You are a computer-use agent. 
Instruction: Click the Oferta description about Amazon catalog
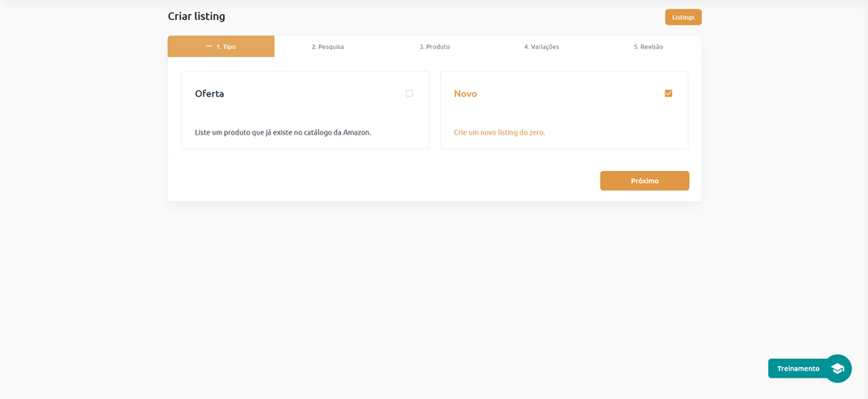click(x=282, y=132)
